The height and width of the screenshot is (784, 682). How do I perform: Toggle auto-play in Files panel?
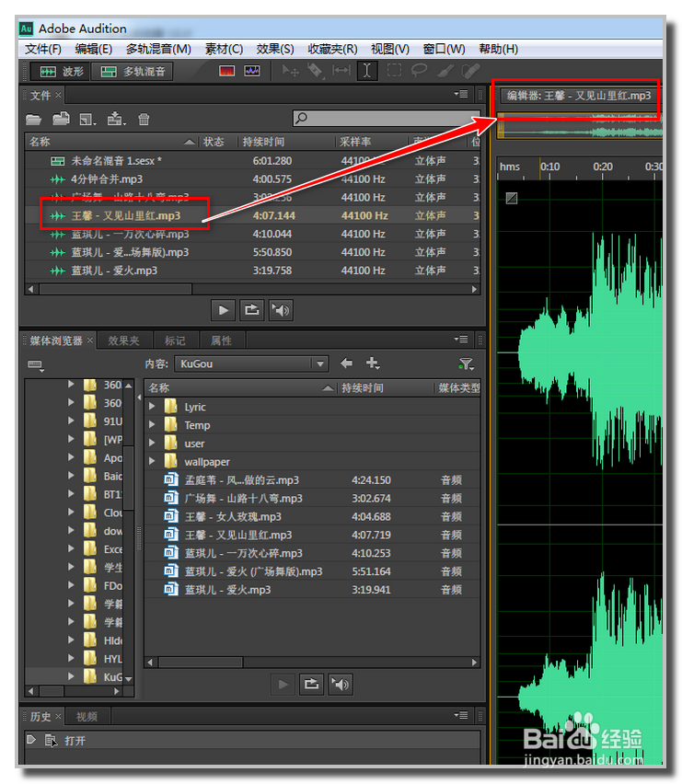click(x=281, y=310)
